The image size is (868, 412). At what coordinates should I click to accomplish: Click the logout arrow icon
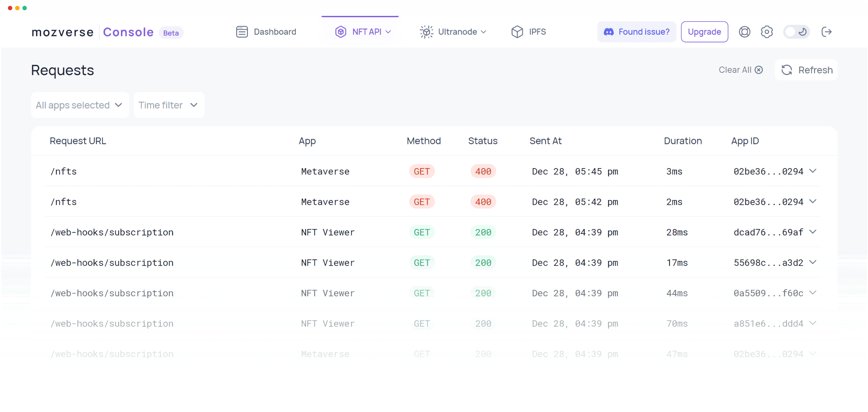(826, 32)
